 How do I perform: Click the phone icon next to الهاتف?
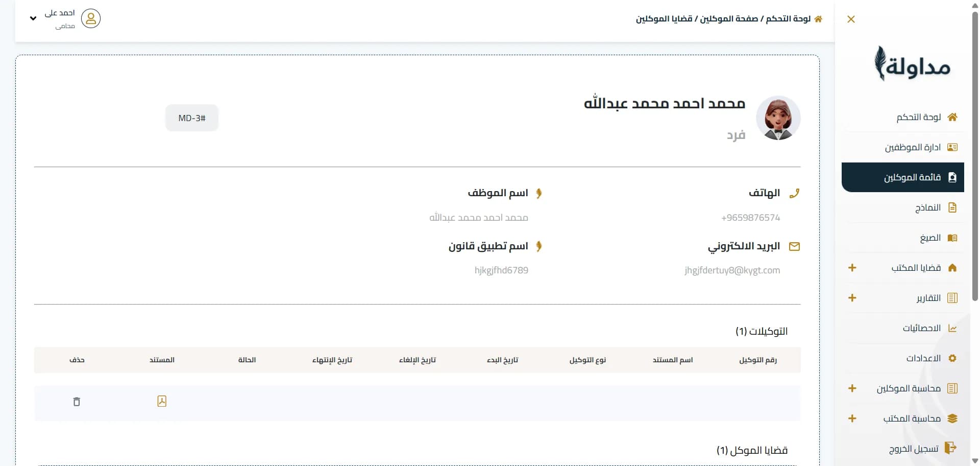point(794,193)
